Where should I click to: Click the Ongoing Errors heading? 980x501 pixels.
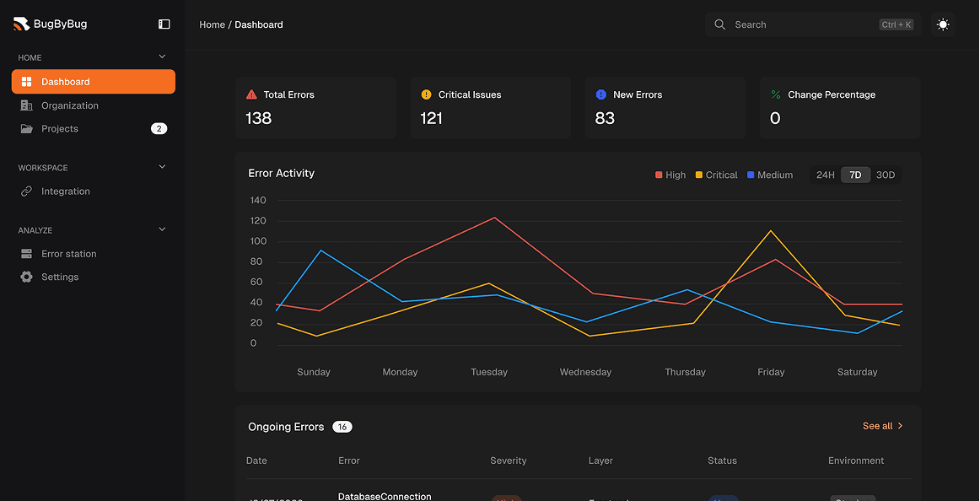click(286, 428)
